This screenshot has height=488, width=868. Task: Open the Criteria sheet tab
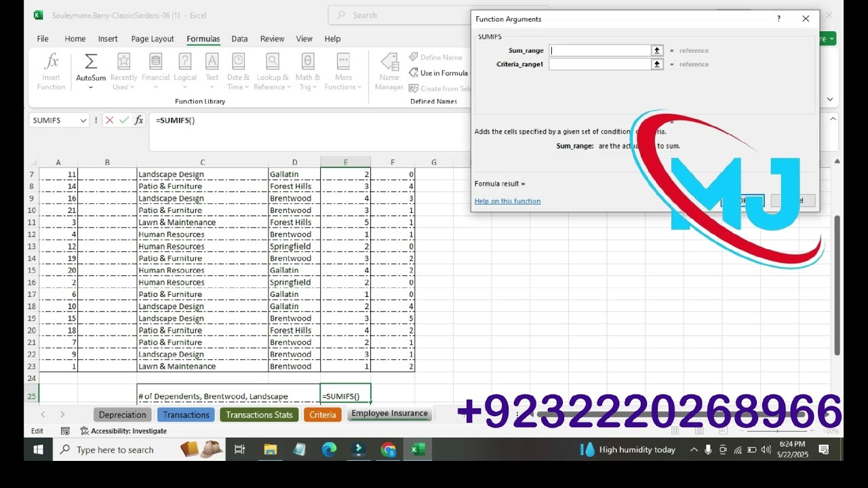tap(323, 415)
